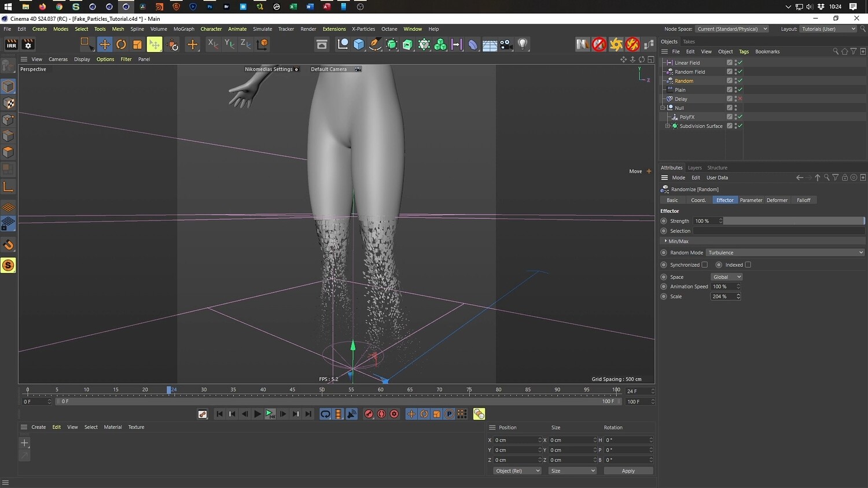Image resolution: width=868 pixels, height=488 pixels.
Task: Open the MoGraph menu
Action: [x=183, y=29]
